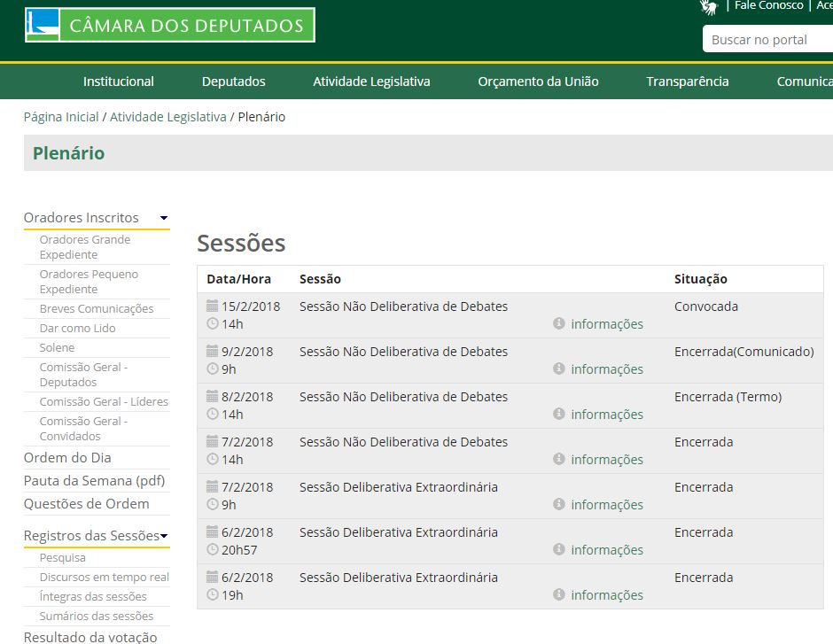Open Sumários das sessões
The height and width of the screenshot is (644, 833).
(97, 616)
